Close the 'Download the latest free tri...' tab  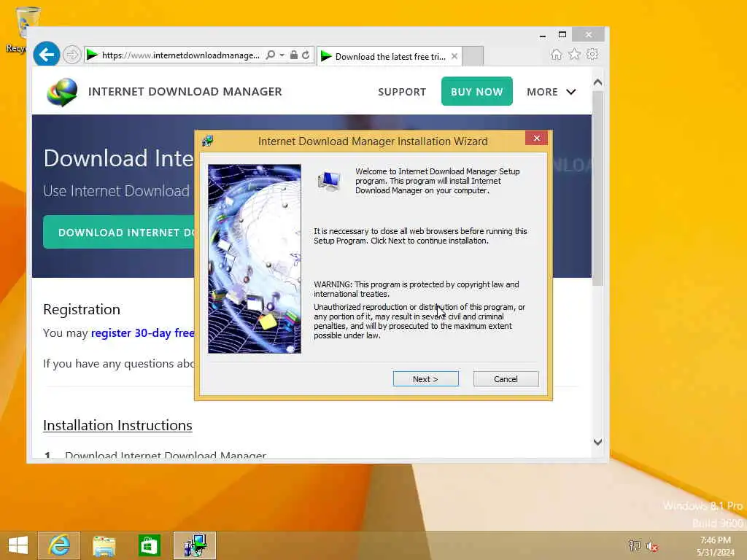click(x=454, y=56)
